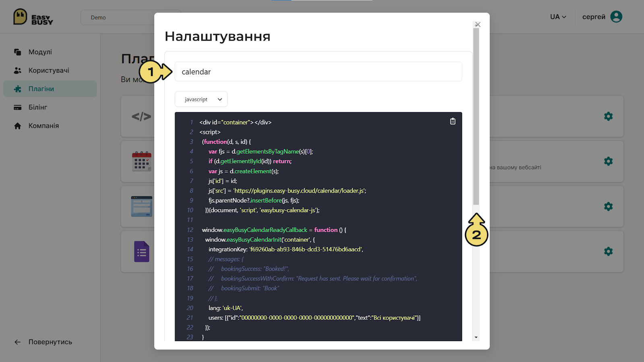This screenshot has height=362, width=644.
Task: Click the loader.js URL on line 8
Action: [299, 191]
